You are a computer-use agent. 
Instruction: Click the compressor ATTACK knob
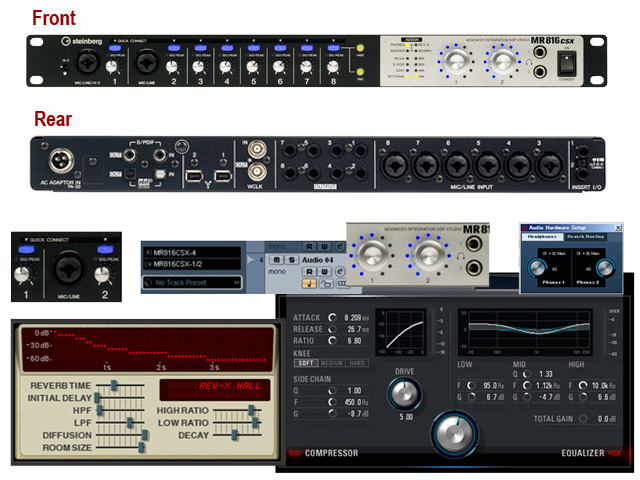333,317
